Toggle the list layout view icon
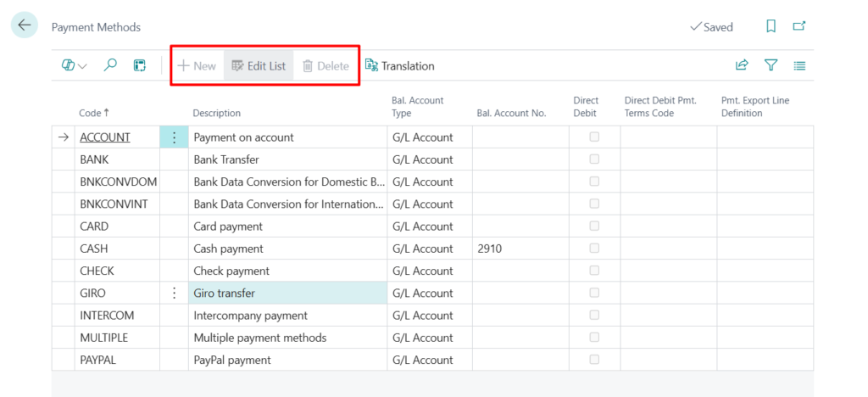Image resolution: width=868 pixels, height=397 pixels. click(x=799, y=65)
